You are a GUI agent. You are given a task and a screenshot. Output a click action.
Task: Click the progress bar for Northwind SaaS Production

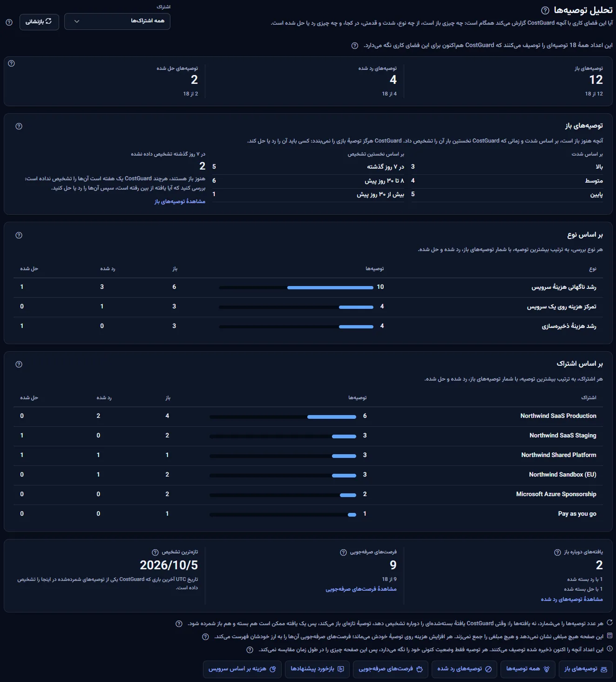(283, 417)
